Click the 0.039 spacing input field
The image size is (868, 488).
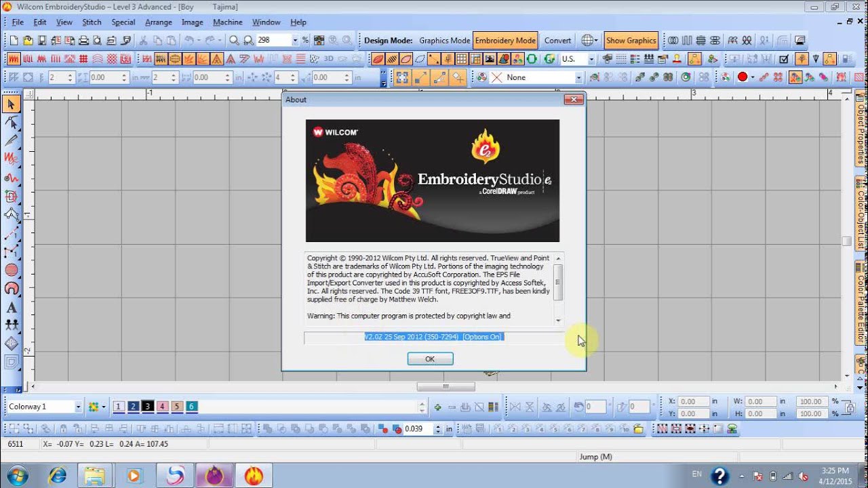point(418,429)
